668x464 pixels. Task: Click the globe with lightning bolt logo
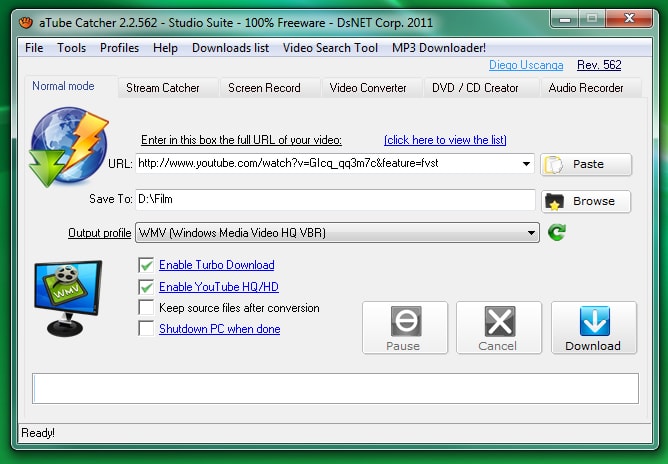(x=69, y=147)
